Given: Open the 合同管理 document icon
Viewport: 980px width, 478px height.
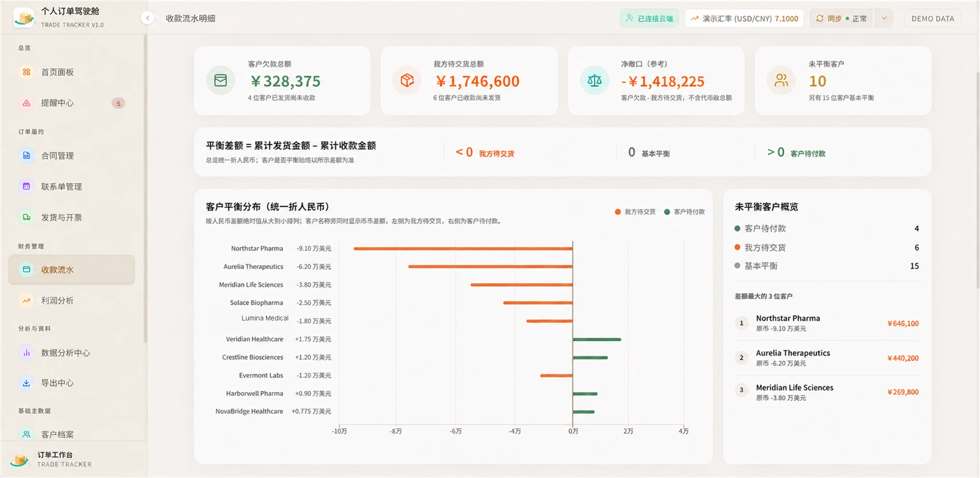Looking at the screenshot, I should (x=26, y=156).
